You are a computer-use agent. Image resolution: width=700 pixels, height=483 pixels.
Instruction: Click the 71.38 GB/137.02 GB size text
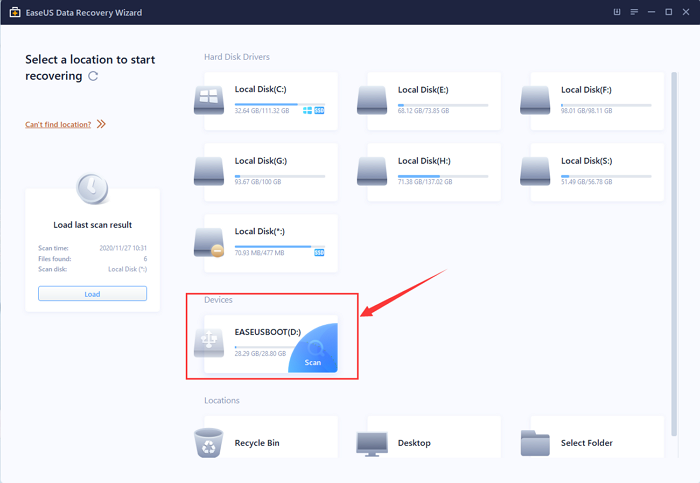pos(425,182)
